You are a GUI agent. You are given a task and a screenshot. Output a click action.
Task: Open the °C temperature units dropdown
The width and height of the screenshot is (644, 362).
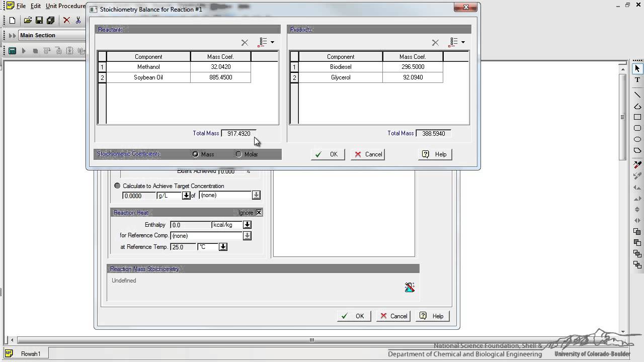tap(223, 247)
